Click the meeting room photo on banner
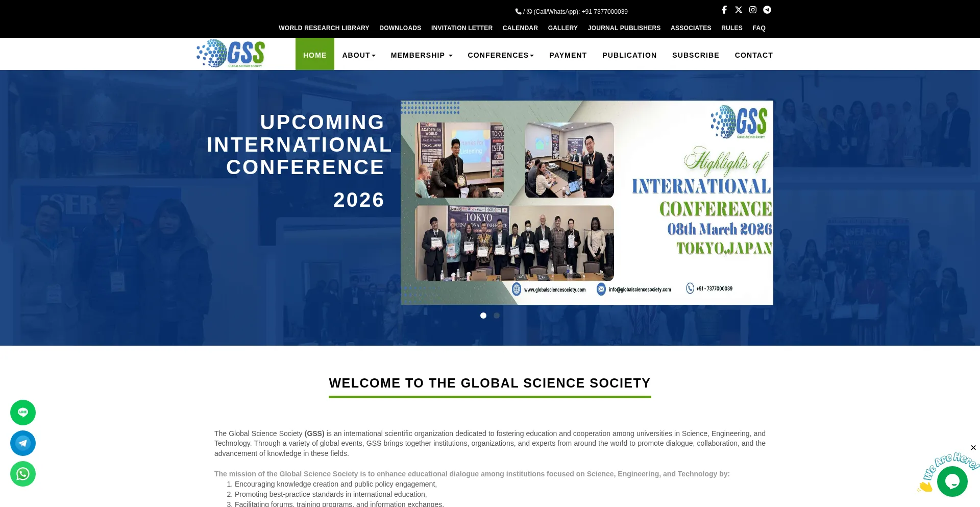Screen dimensions: 980x507 [x=570, y=160]
